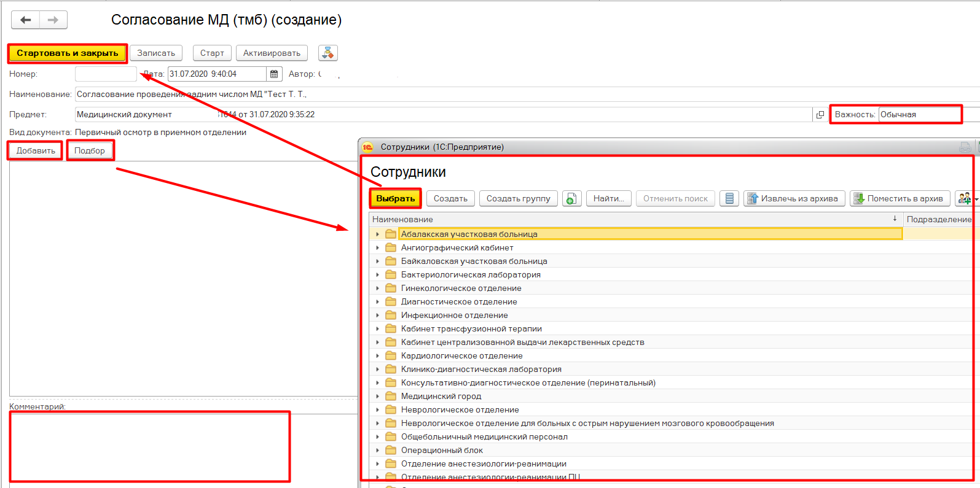
Task: Click Поместить в архив button
Action: point(900,198)
